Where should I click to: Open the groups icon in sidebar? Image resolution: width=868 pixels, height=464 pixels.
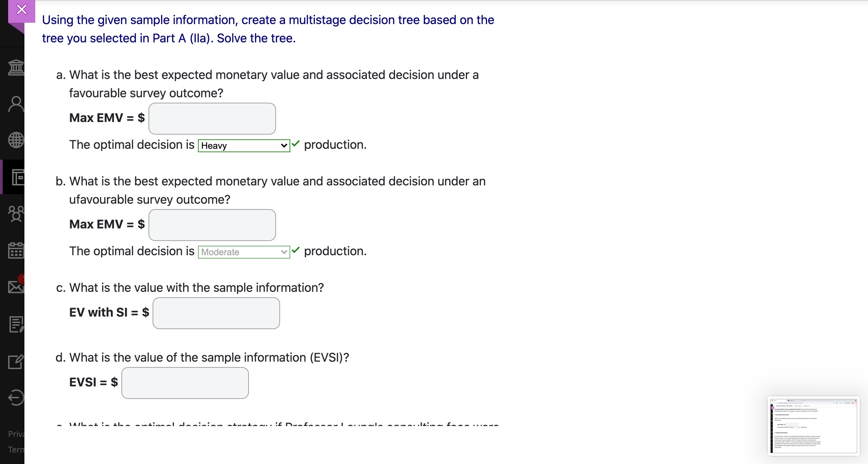(15, 214)
